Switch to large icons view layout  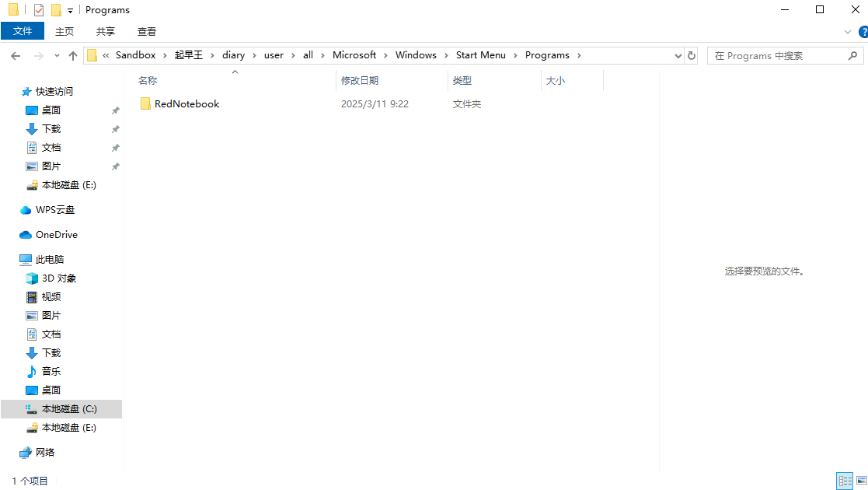859,481
